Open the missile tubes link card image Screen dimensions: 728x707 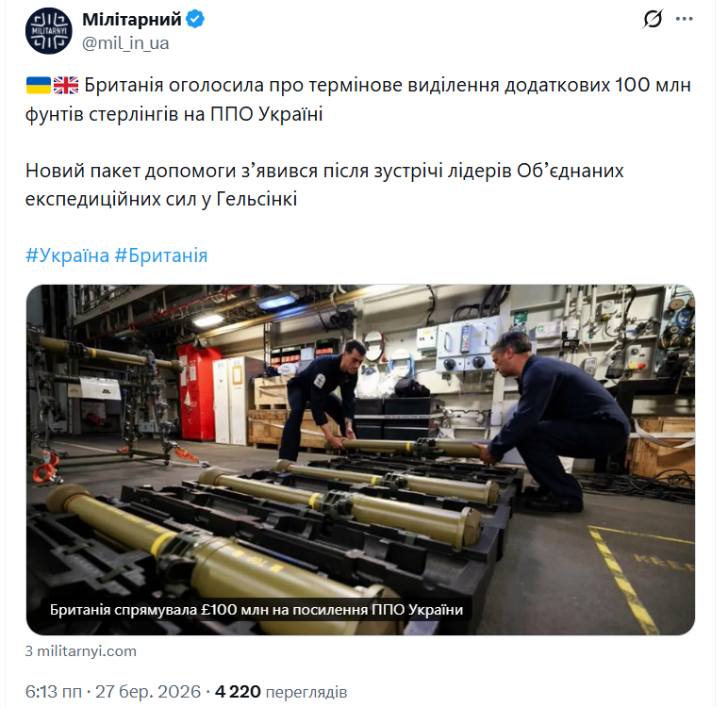[360, 460]
